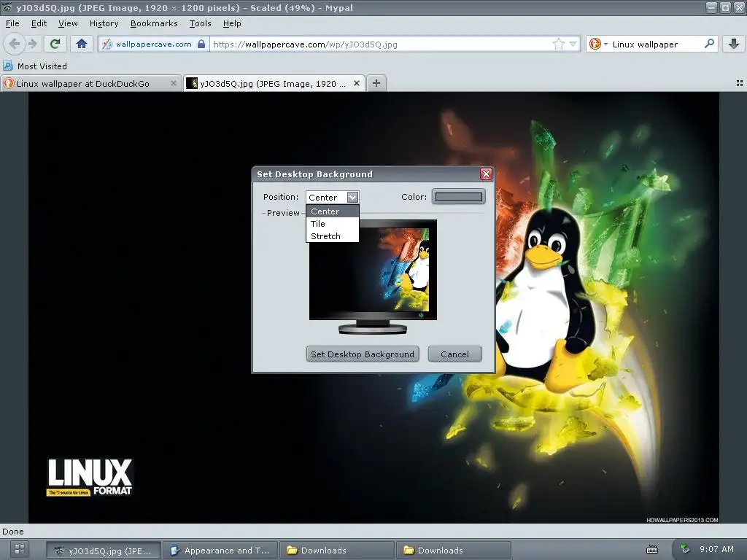Click the Set Desktop Background button
Screen dimensions: 747x560
(x=363, y=354)
